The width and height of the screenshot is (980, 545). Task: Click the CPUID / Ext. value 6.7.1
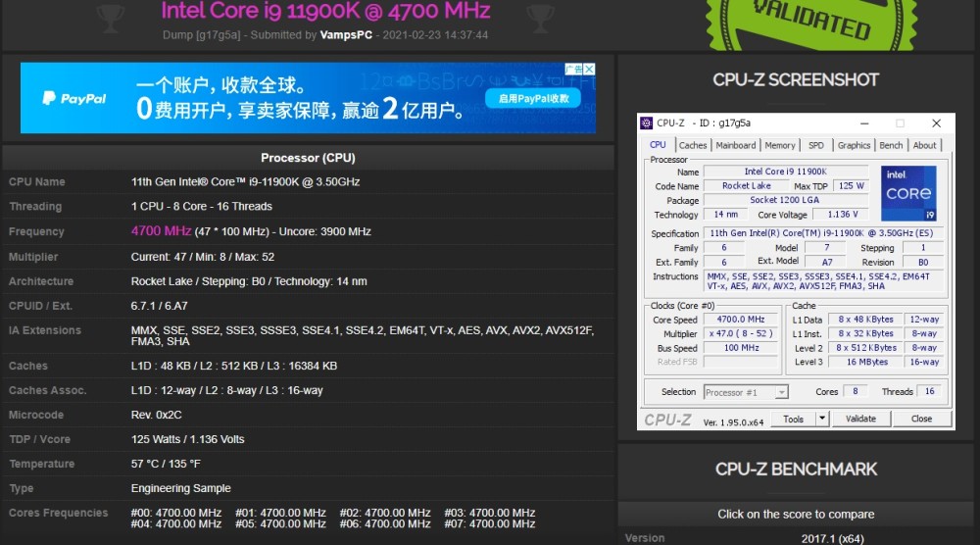coord(159,306)
